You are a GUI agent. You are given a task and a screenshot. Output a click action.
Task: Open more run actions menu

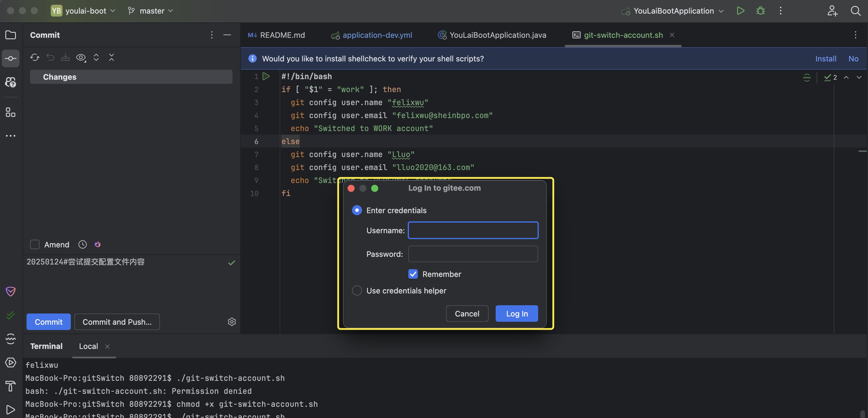[x=780, y=11]
